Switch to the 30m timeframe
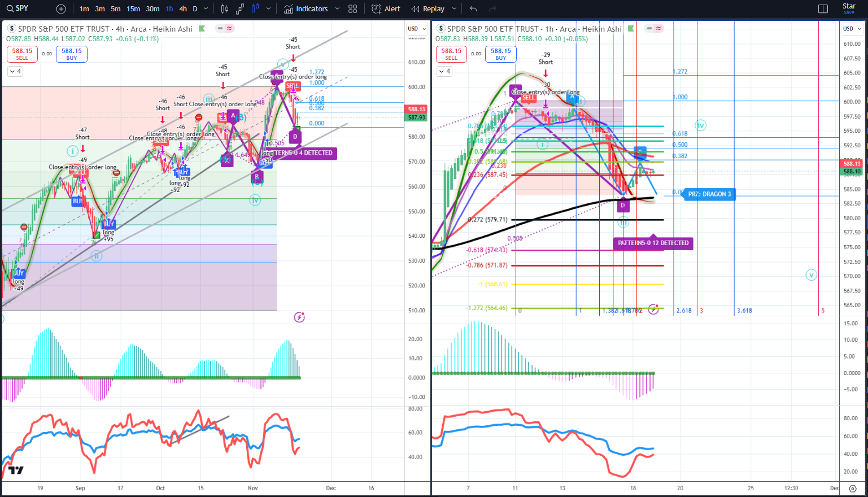The height and width of the screenshot is (497, 868). pos(152,9)
